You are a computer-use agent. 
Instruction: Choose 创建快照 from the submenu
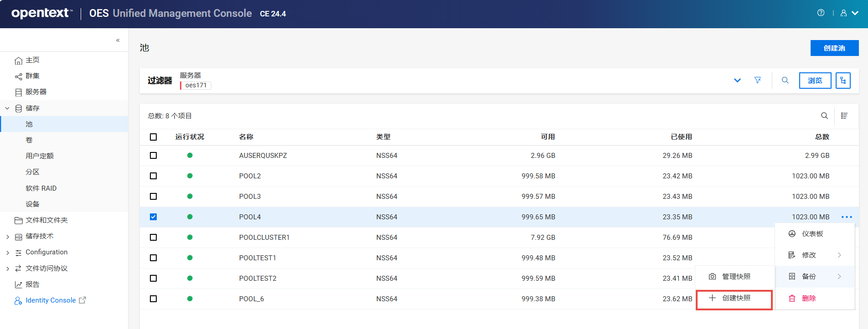pos(735,298)
